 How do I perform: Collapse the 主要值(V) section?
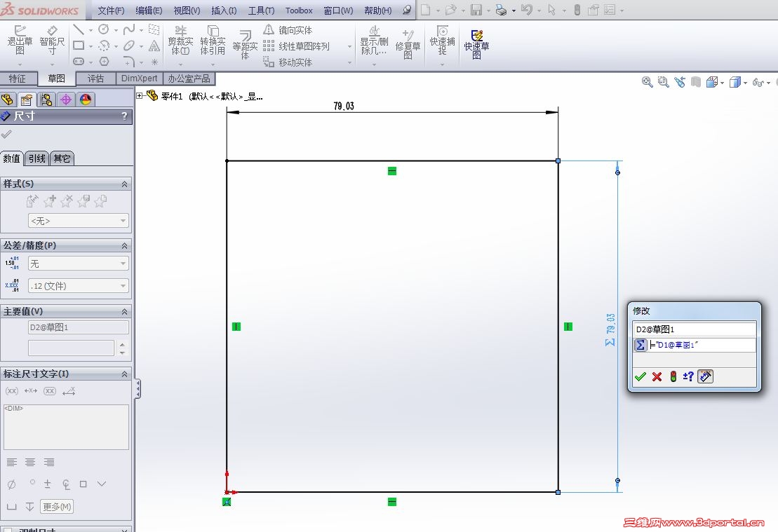tap(124, 312)
